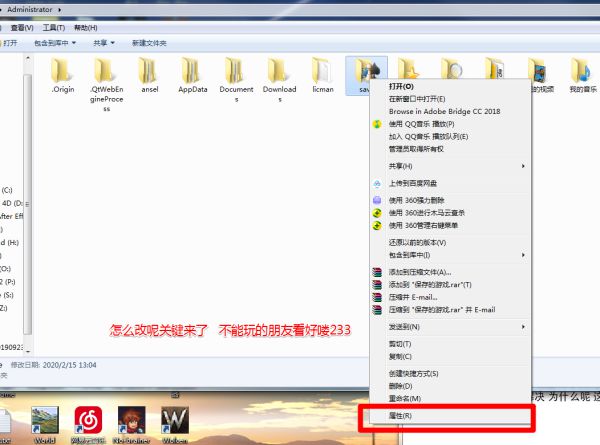
Task: Open the 包含到库中 toolbar dropdown
Action: pyautogui.click(x=55, y=43)
